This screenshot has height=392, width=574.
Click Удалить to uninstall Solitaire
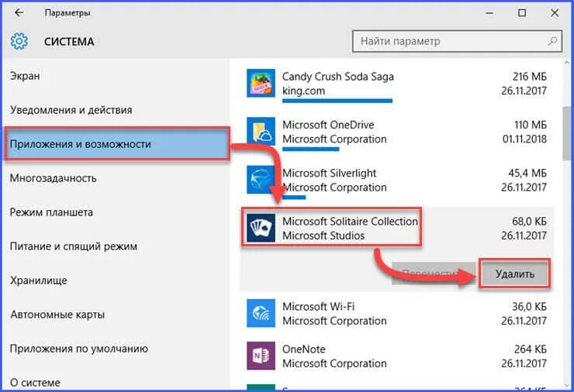(x=515, y=274)
